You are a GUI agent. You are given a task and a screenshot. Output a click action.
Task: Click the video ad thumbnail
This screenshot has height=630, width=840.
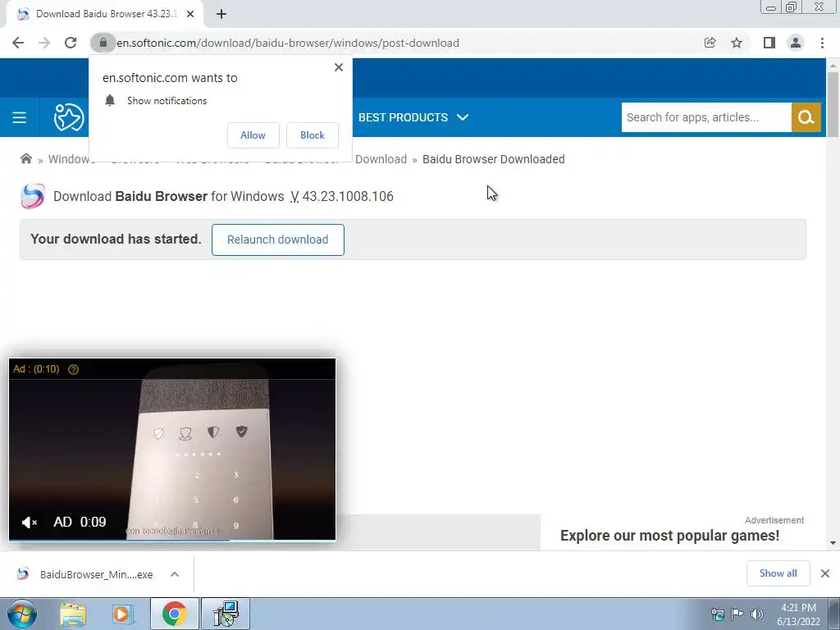172,449
